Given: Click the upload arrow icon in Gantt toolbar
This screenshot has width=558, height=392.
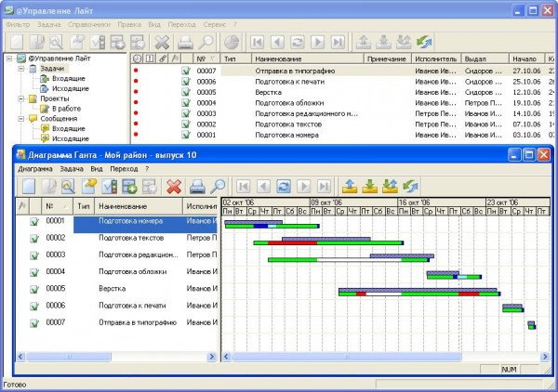Looking at the screenshot, I should (x=350, y=186).
